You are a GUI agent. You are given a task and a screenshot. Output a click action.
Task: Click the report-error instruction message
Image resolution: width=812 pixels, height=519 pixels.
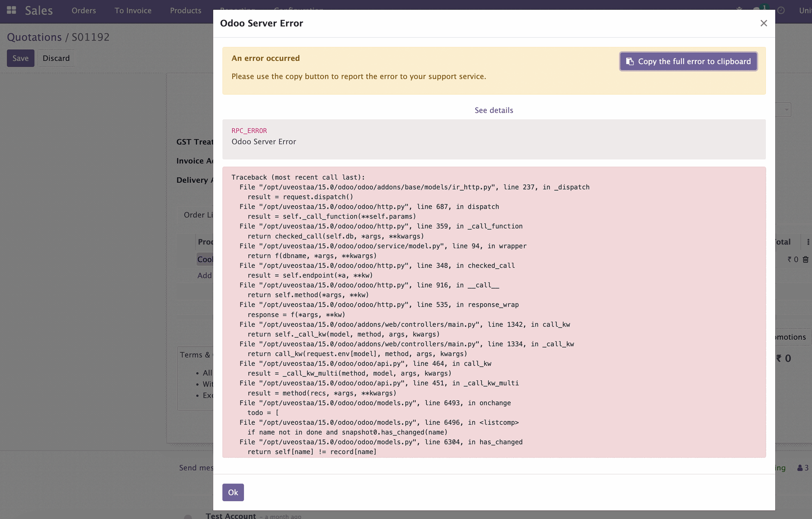click(x=359, y=77)
